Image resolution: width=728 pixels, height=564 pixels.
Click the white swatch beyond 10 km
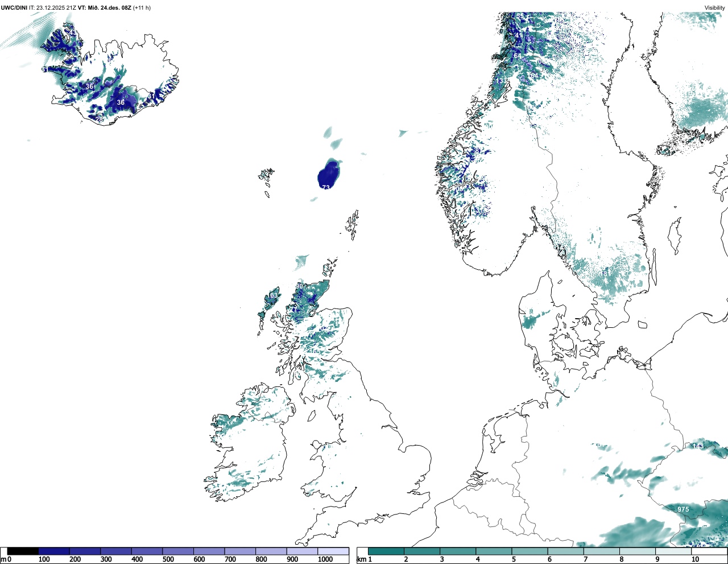pyautogui.click(x=709, y=551)
